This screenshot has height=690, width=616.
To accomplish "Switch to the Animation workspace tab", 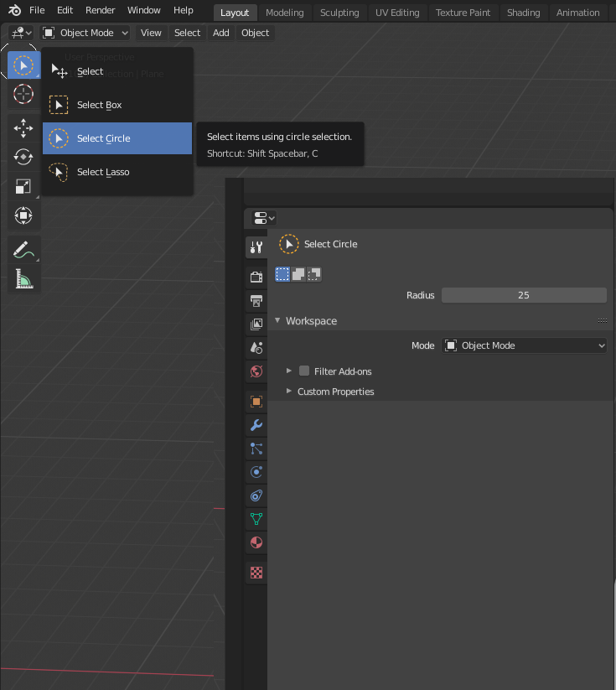I will [x=577, y=13].
